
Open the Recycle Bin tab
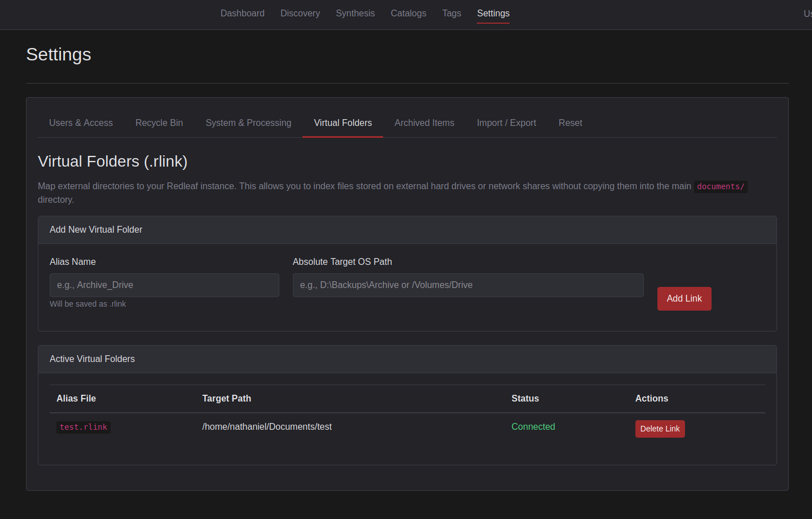click(159, 123)
